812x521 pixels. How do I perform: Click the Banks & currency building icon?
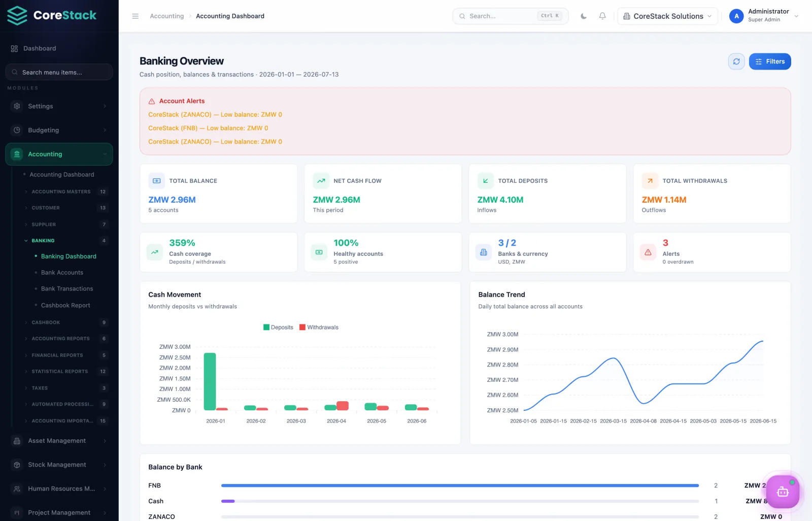coord(484,252)
